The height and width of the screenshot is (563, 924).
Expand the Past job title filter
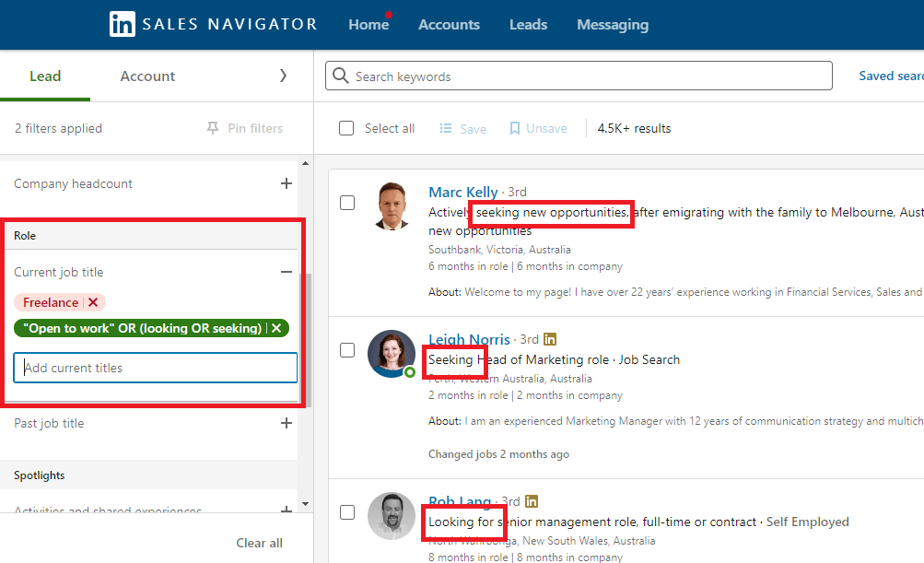286,423
